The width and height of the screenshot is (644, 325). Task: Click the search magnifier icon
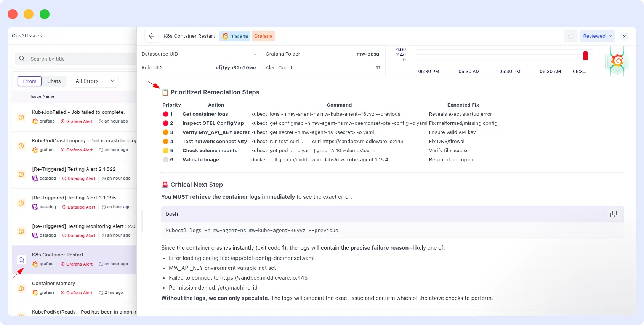(22, 59)
